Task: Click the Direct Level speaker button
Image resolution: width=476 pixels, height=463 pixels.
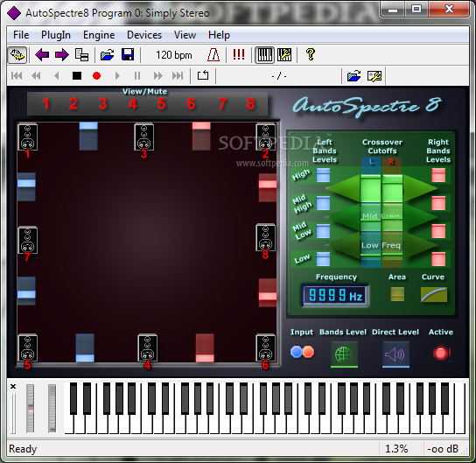Action: tap(395, 354)
